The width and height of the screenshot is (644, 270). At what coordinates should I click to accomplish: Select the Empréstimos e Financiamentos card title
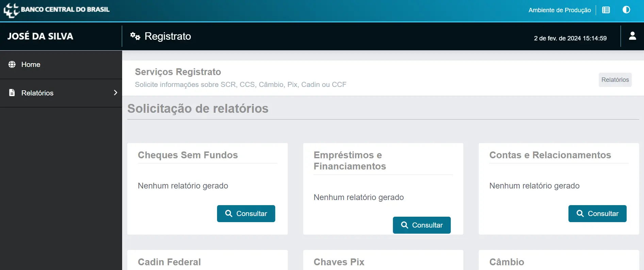[x=350, y=161]
